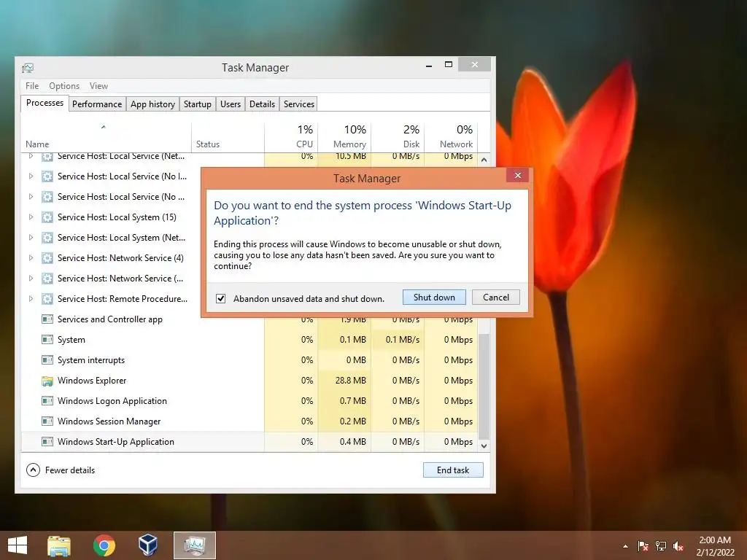Expand Service Host: Local System (Net...

coord(31,238)
